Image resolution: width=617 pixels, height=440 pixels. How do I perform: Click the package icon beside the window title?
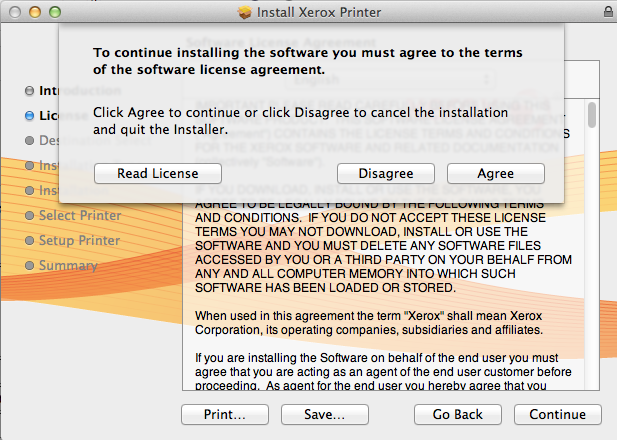[x=245, y=12]
